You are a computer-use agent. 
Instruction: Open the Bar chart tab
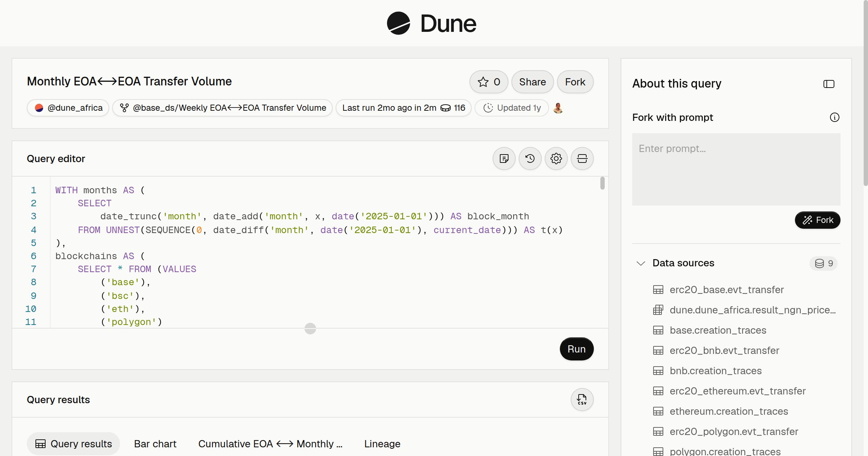point(155,444)
